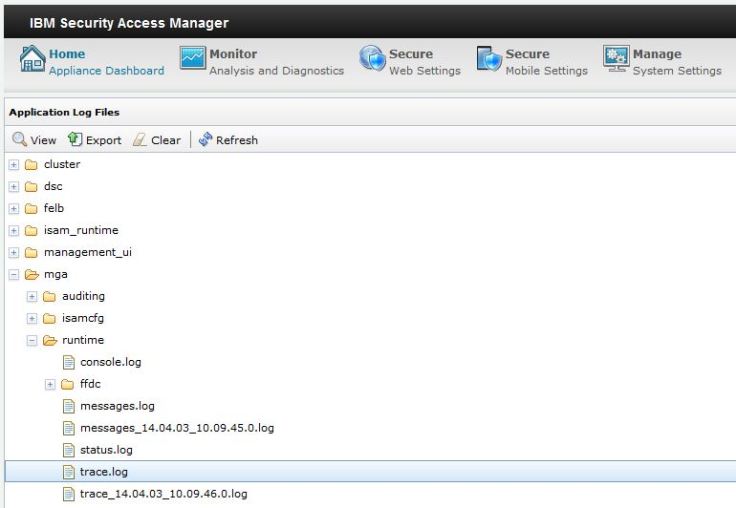Click the Manage System Settings icon

(x=616, y=62)
